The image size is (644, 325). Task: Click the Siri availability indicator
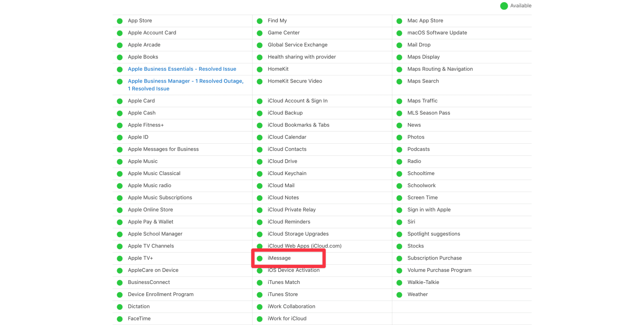(x=399, y=222)
